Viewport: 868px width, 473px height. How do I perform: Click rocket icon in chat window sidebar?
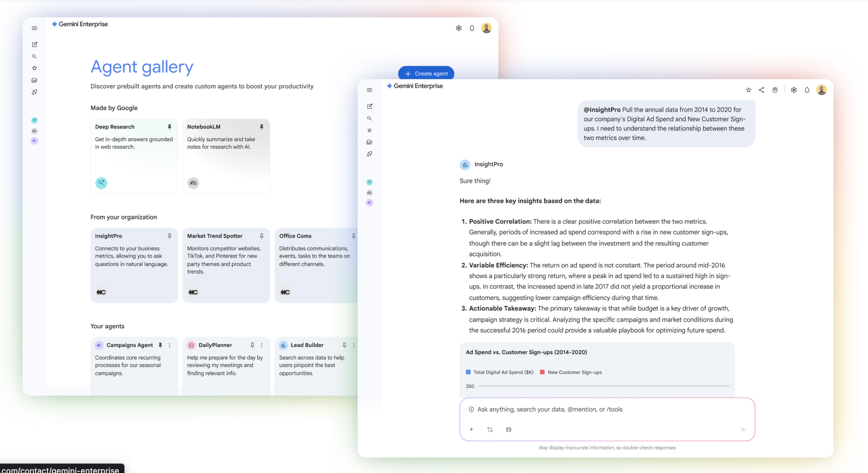pyautogui.click(x=369, y=154)
